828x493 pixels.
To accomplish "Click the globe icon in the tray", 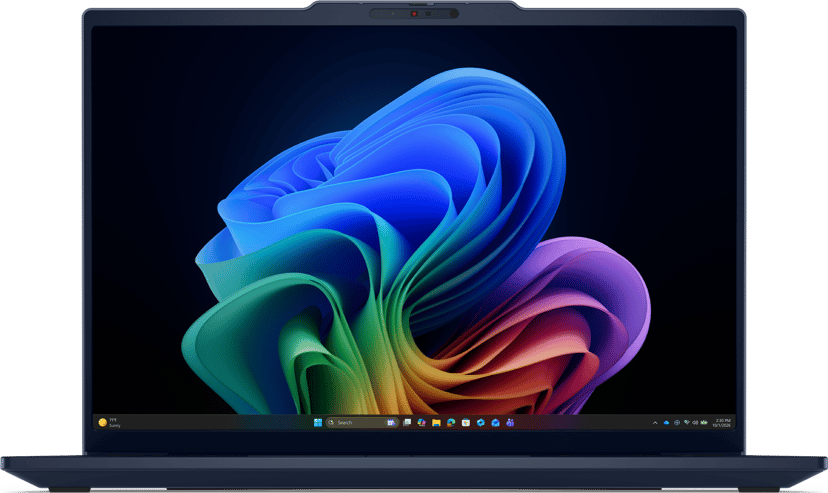I will pyautogui.click(x=677, y=423).
